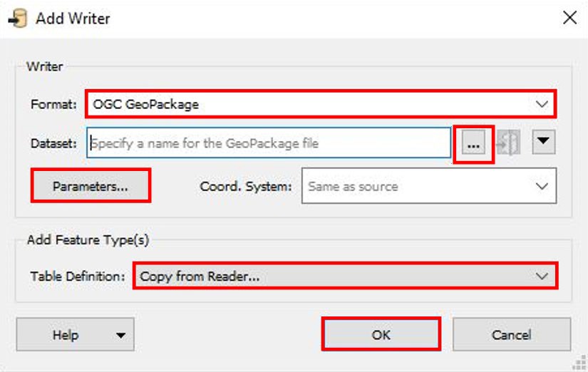Expand the Table Definition dropdown chevron
Viewport: 588px width, 372px height.
(x=542, y=276)
